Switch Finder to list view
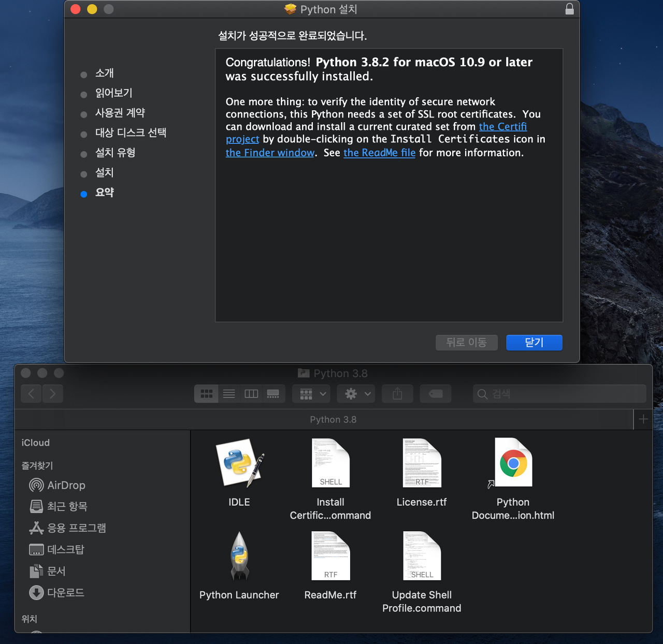 (229, 394)
